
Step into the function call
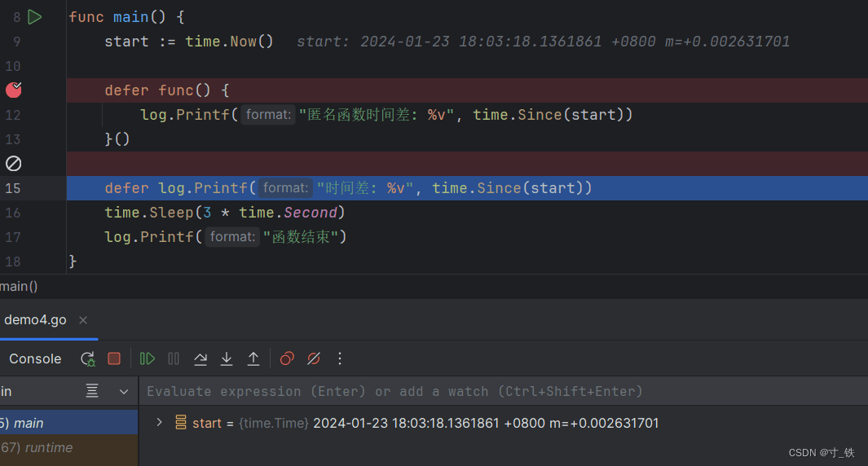[227, 358]
